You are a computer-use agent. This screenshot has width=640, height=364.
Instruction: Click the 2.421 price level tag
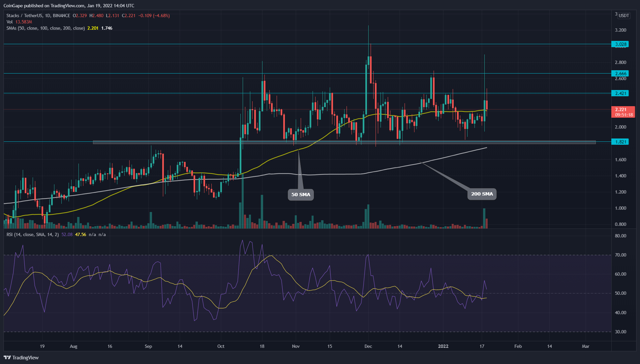pos(620,93)
